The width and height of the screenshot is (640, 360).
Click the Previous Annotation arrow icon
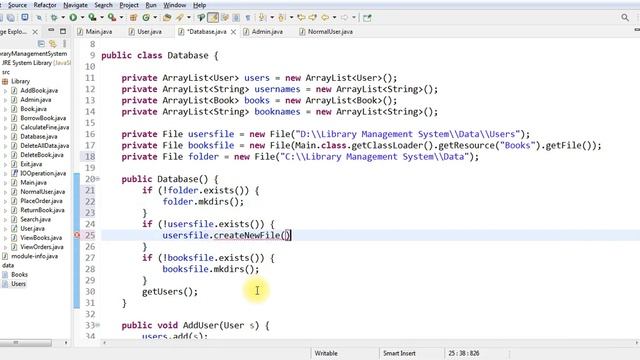281,18
